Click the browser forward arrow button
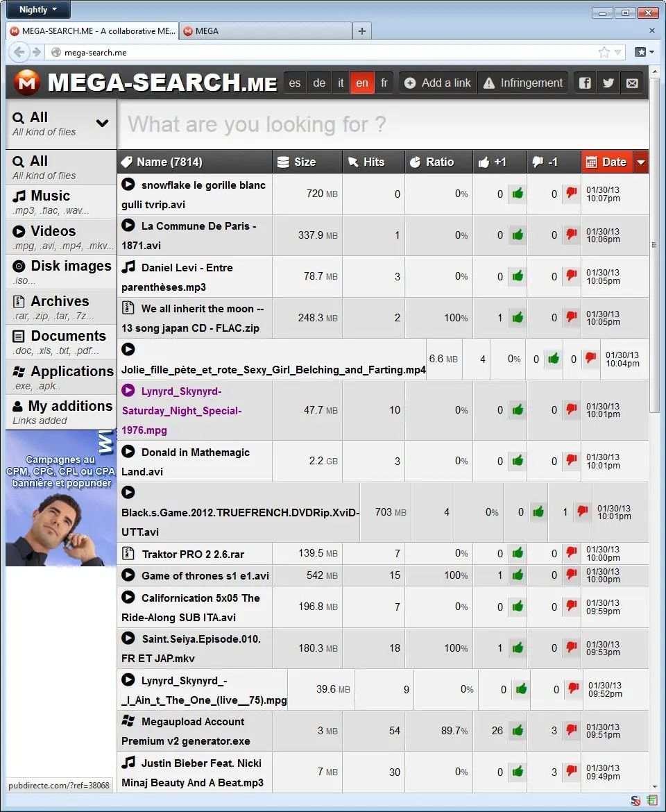This screenshot has width=666, height=812. pyautogui.click(x=36, y=52)
